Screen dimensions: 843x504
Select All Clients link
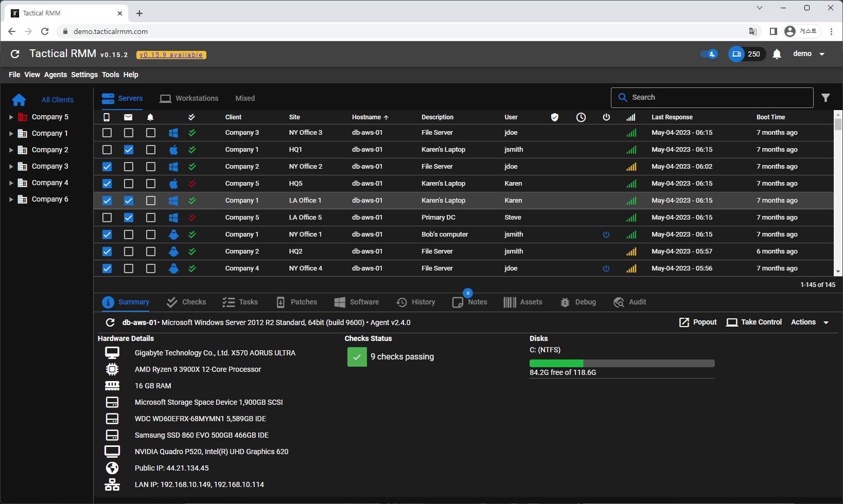click(x=58, y=100)
